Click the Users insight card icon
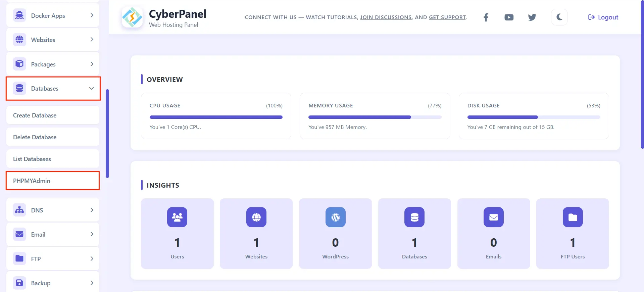Image resolution: width=644 pixels, height=292 pixels. (x=177, y=217)
